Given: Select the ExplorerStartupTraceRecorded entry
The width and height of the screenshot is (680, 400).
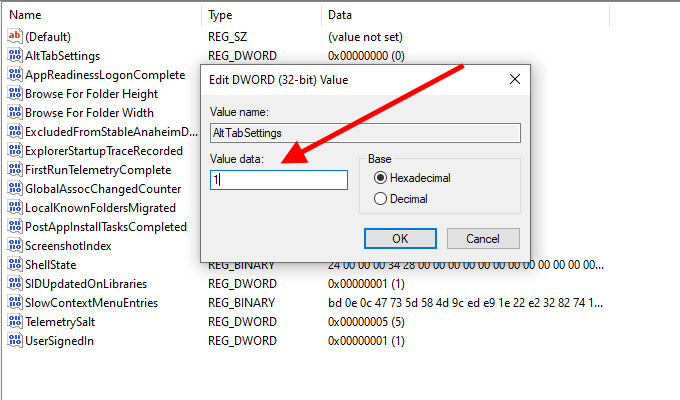Looking at the screenshot, I should pos(104,151).
